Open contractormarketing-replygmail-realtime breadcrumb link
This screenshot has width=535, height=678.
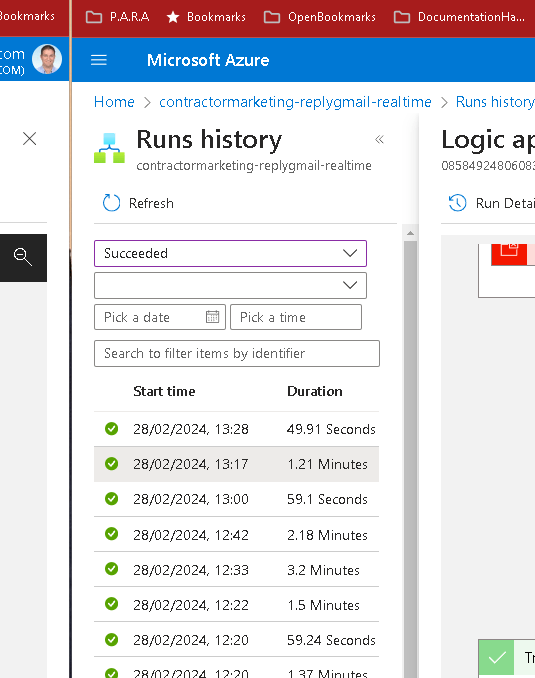[295, 102]
